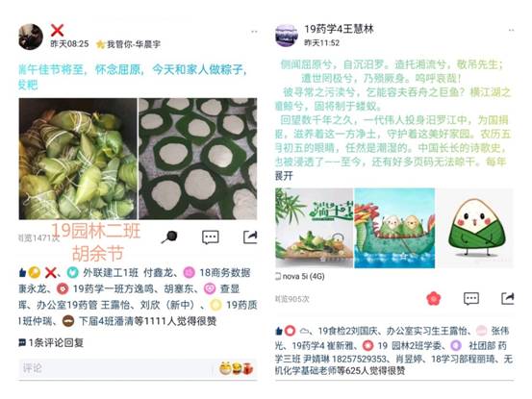The width and height of the screenshot is (532, 399).
Task: Expand full text with 展开 link
Action: click(284, 176)
